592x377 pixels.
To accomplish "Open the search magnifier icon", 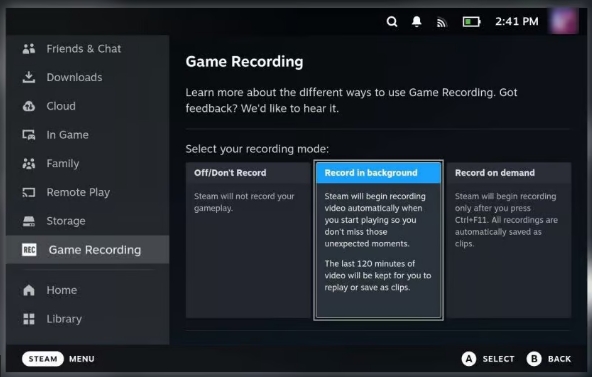I will pos(392,22).
